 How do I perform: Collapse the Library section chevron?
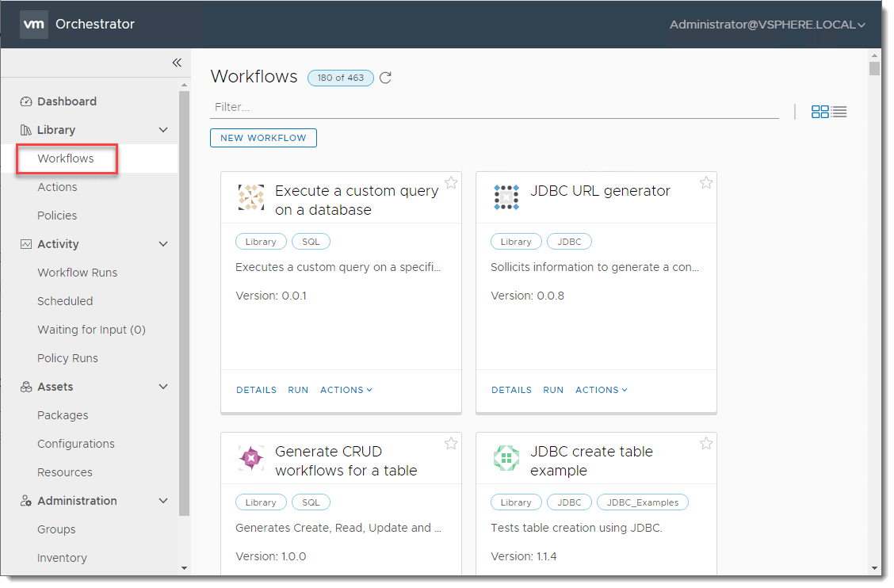163,130
